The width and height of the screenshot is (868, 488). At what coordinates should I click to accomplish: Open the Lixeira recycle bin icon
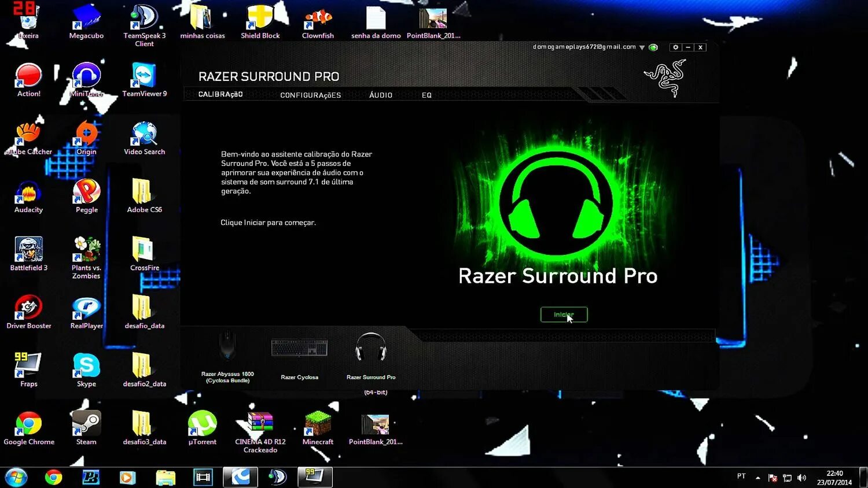coord(28,22)
